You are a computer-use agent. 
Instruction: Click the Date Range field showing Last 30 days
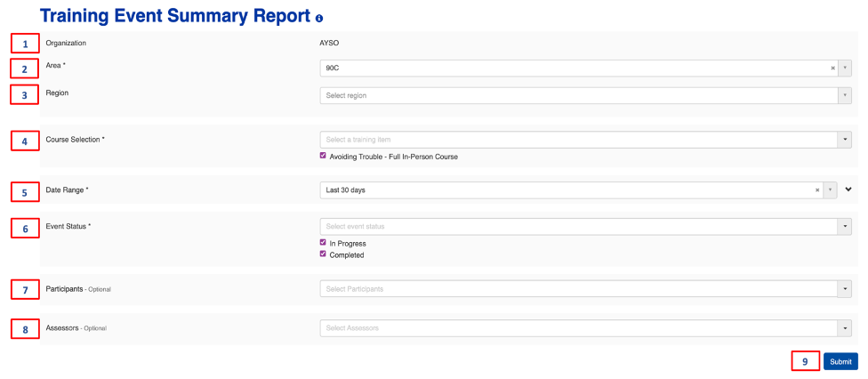pos(560,189)
